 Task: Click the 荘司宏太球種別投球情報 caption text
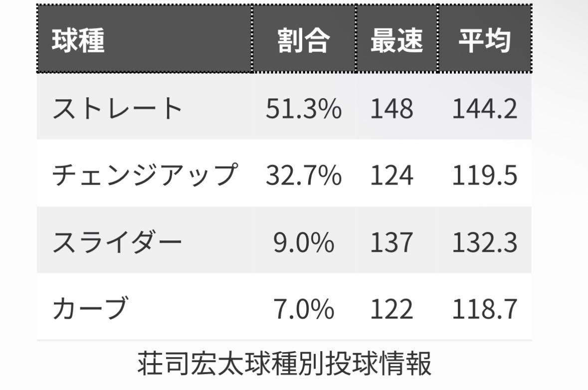point(284,365)
